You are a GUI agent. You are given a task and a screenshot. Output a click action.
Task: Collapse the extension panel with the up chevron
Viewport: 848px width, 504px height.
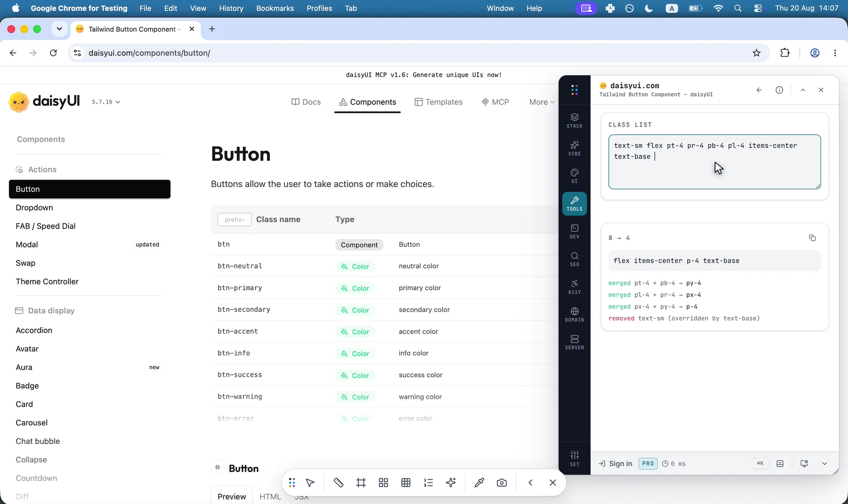(803, 90)
